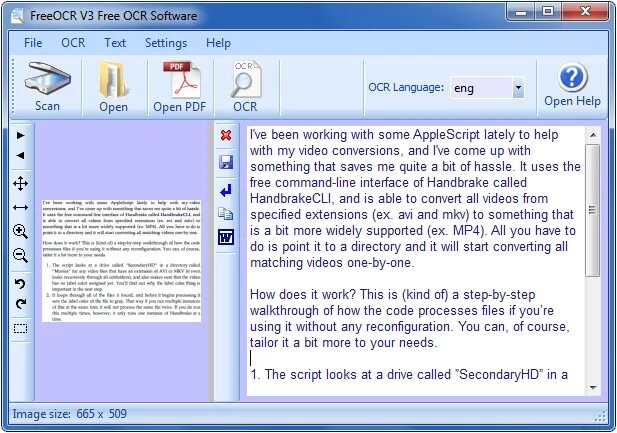
Task: Rotate image counterclockwise
Action: (20, 283)
